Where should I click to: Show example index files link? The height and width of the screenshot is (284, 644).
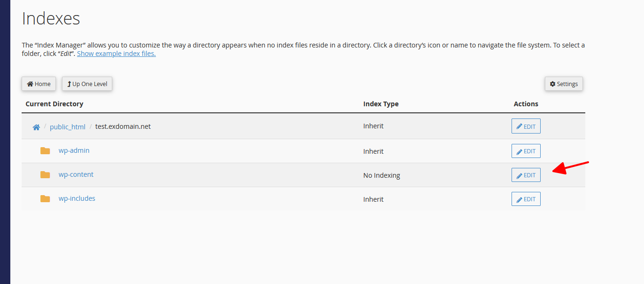click(116, 54)
